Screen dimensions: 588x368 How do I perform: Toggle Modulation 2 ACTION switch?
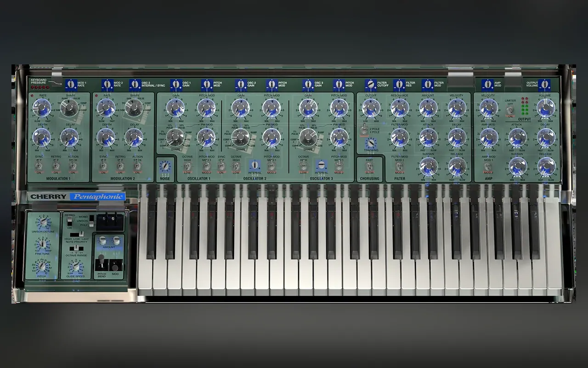pos(137,166)
